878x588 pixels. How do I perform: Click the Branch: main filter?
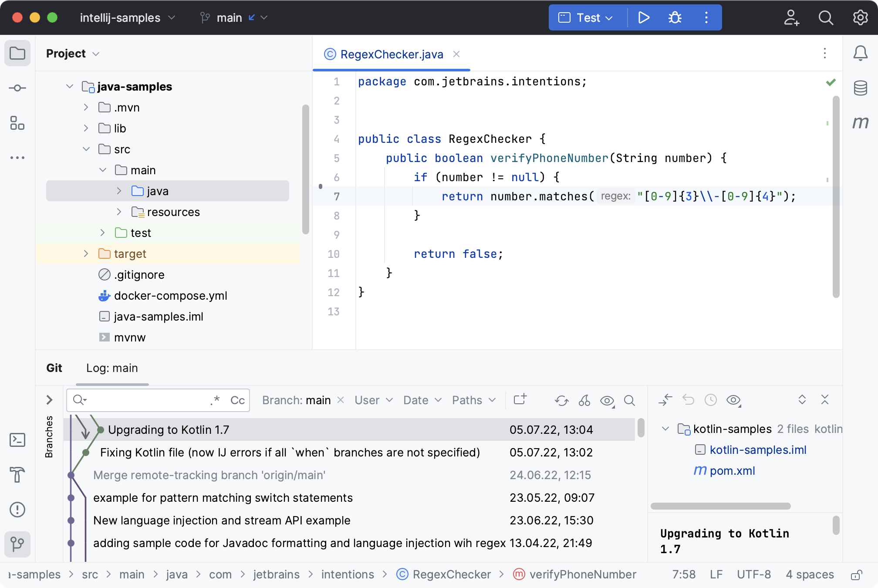click(297, 400)
